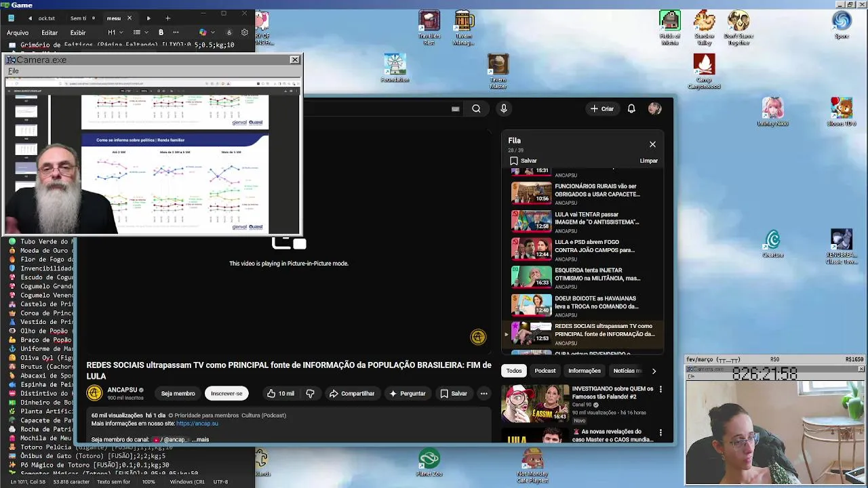Viewport: 868px width, 488px height.
Task: Open the YouTube notifications bell
Action: [631, 108]
